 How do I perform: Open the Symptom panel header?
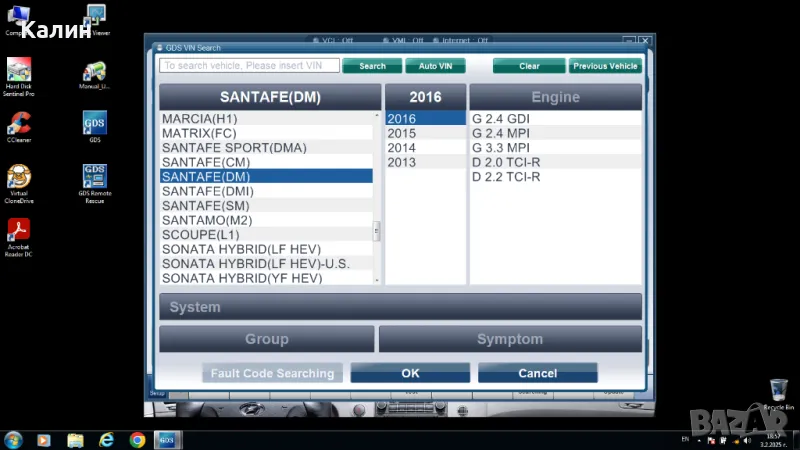(x=510, y=339)
